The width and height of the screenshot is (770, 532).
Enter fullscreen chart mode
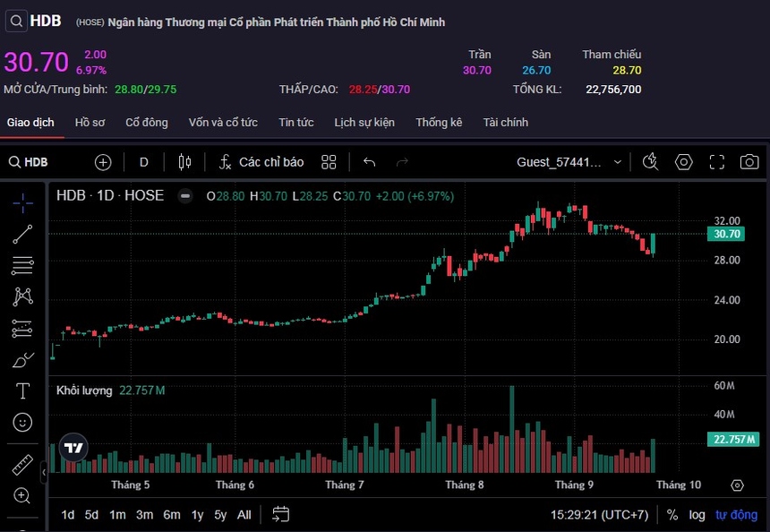716,162
